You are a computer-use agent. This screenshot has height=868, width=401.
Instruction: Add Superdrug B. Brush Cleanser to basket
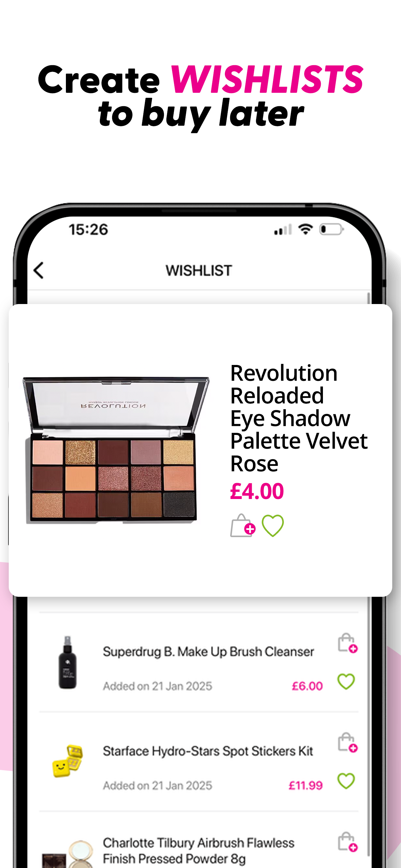(x=348, y=643)
